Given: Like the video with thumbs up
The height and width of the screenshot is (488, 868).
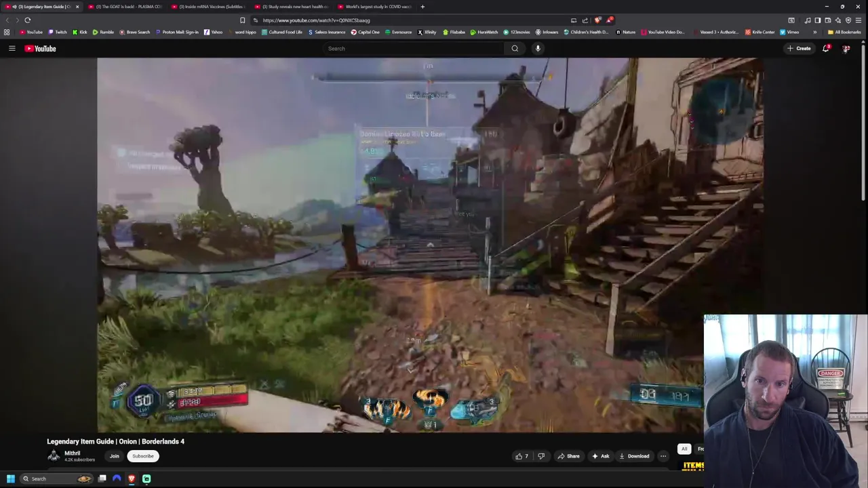Looking at the screenshot, I should [x=521, y=456].
